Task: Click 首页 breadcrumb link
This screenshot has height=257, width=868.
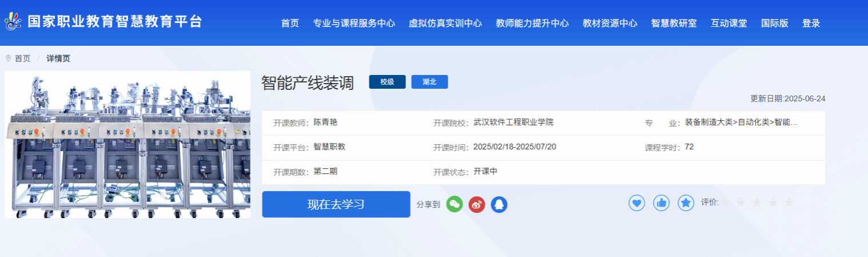Action: pos(23,58)
